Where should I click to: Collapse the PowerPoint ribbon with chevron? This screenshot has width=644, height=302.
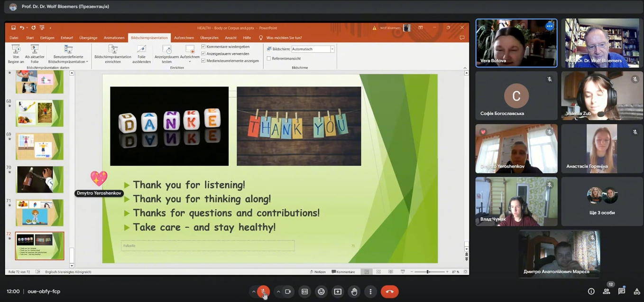pyautogui.click(x=465, y=68)
